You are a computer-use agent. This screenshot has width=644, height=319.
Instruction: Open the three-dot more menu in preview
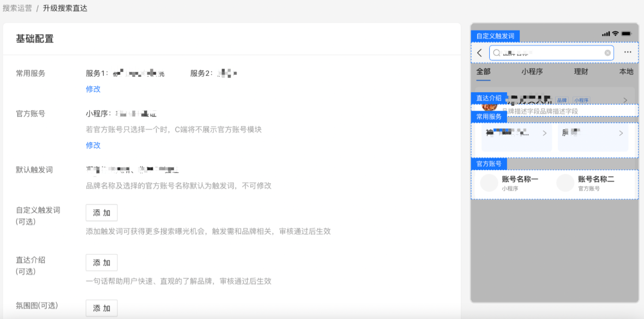(628, 53)
